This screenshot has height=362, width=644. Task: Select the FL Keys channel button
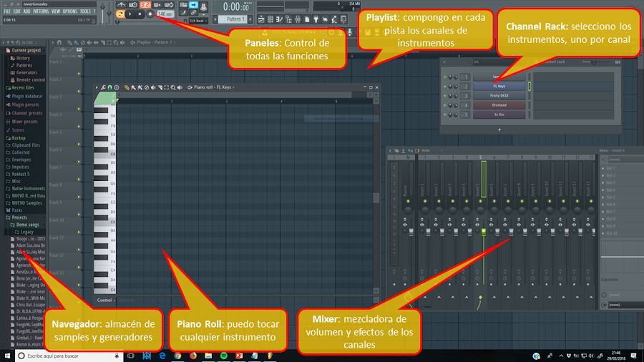point(499,86)
